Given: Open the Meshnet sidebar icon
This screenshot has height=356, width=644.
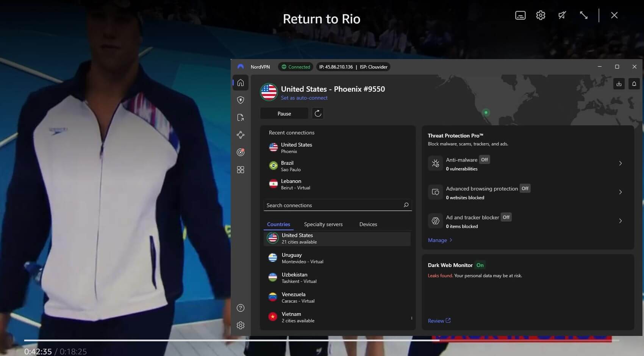Looking at the screenshot, I should pyautogui.click(x=241, y=135).
